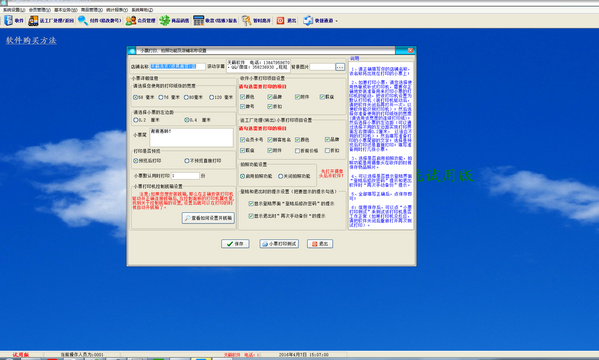The height and width of the screenshot is (360, 599).
Task: Toggle 折扣 checkbox in 收件小票 group
Action: pos(270,107)
